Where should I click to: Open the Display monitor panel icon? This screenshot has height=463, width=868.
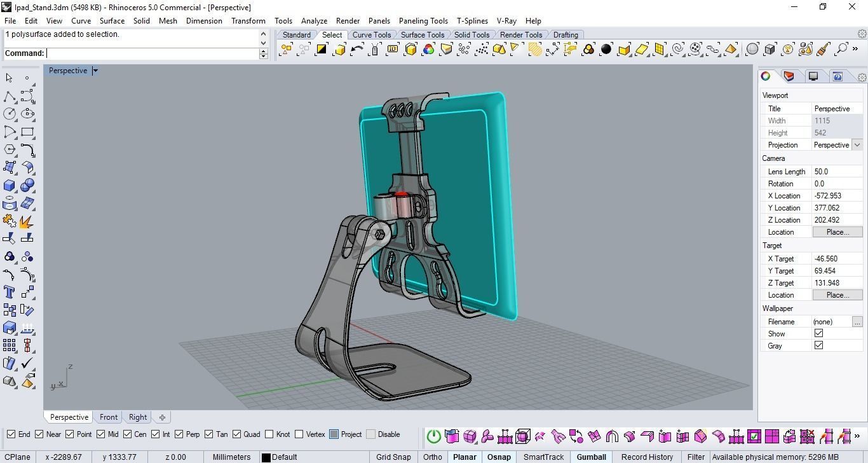coord(813,76)
